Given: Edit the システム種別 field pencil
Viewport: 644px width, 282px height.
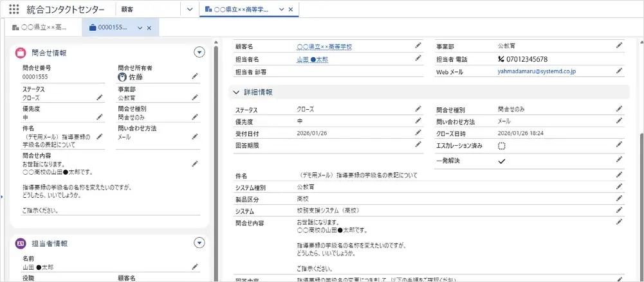Looking at the screenshot, I should pos(620,186).
